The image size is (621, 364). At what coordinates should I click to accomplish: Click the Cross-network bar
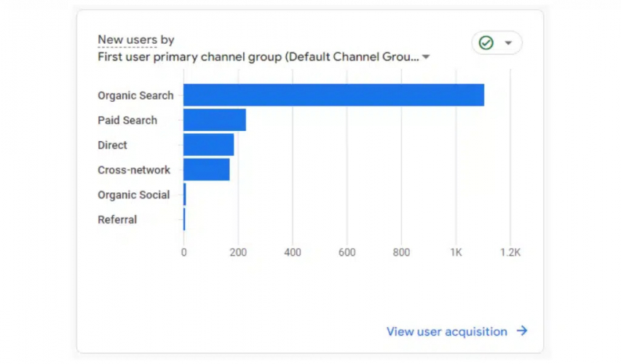point(207,170)
